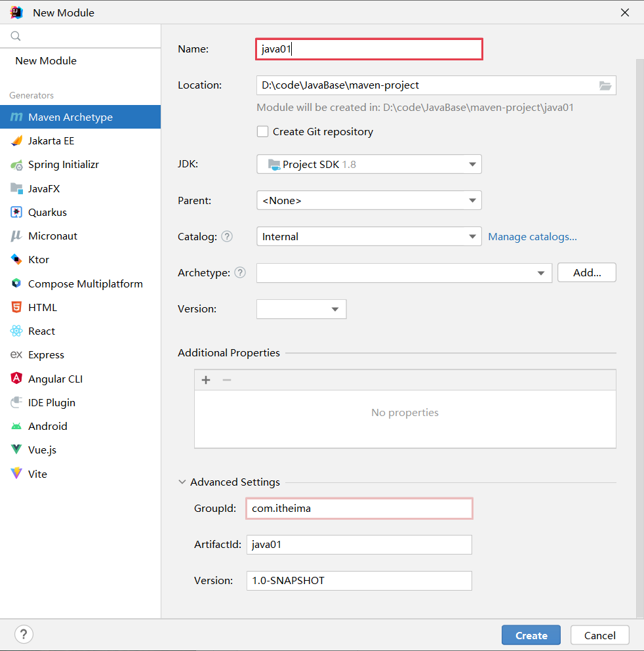The image size is (644, 651).
Task: Open the Manage catalogs link
Action: click(533, 236)
